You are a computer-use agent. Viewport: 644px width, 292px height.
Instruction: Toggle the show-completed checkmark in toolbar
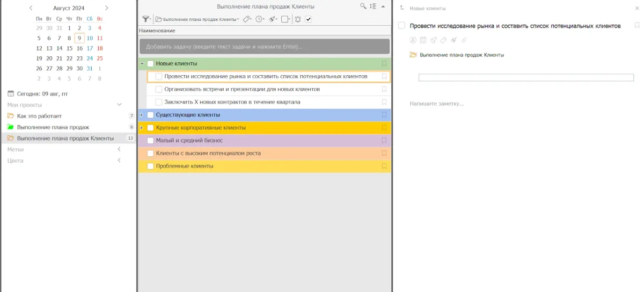(x=309, y=19)
